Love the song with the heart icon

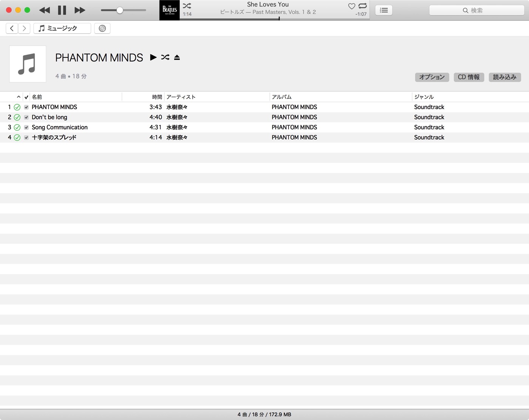(x=351, y=6)
